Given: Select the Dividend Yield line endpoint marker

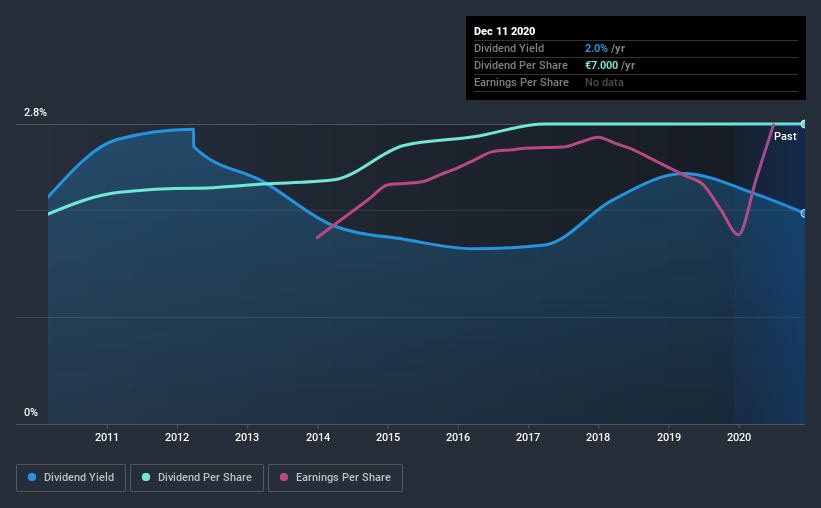Looking at the screenshot, I should point(804,214).
